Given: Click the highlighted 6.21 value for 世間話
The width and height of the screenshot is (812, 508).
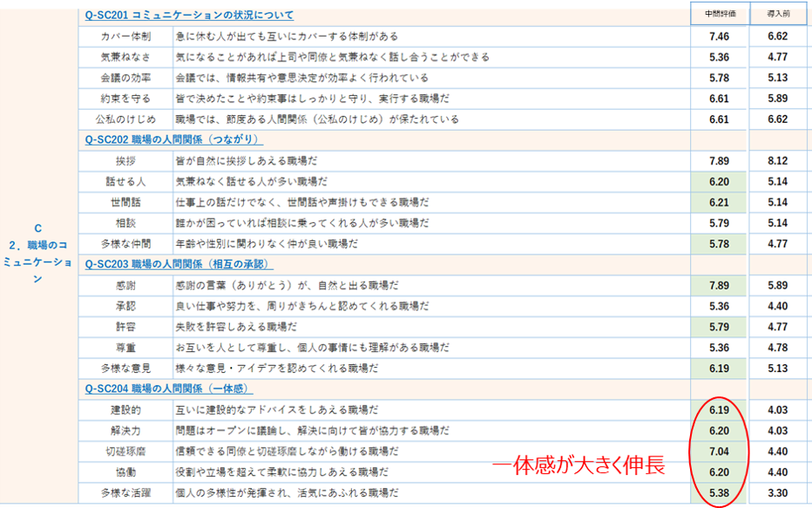Looking at the screenshot, I should pos(720,202).
